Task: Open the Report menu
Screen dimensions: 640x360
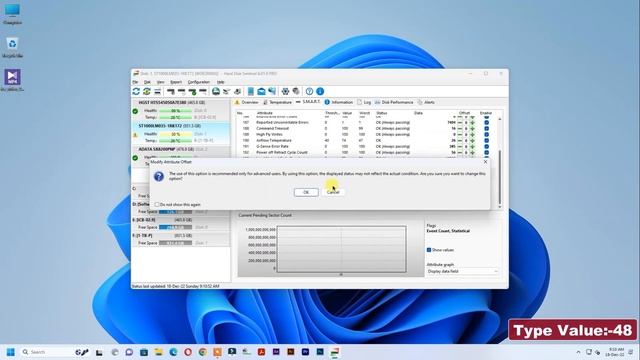Action: click(176, 82)
